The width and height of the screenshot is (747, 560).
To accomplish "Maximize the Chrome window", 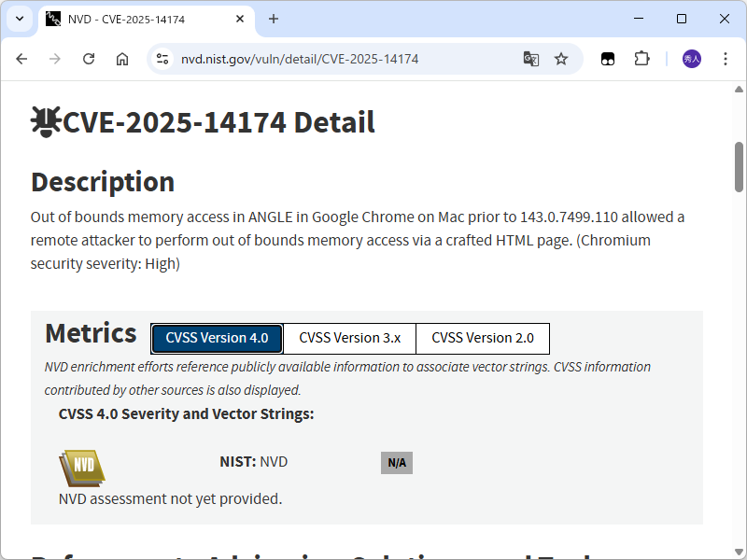I will [682, 19].
